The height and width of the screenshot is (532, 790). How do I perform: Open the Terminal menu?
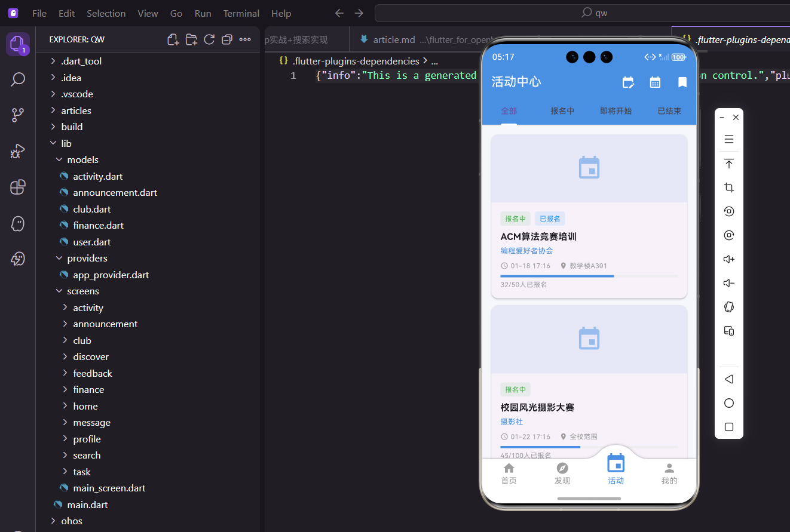(241, 13)
